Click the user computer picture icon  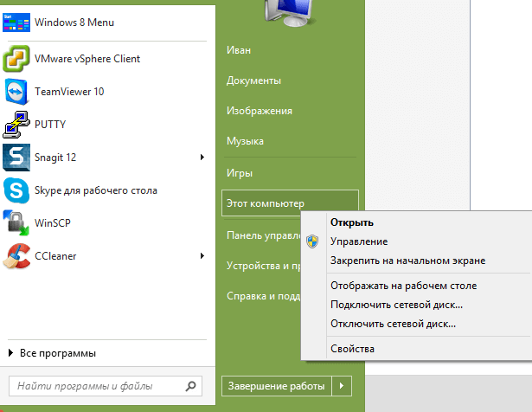pyautogui.click(x=290, y=13)
